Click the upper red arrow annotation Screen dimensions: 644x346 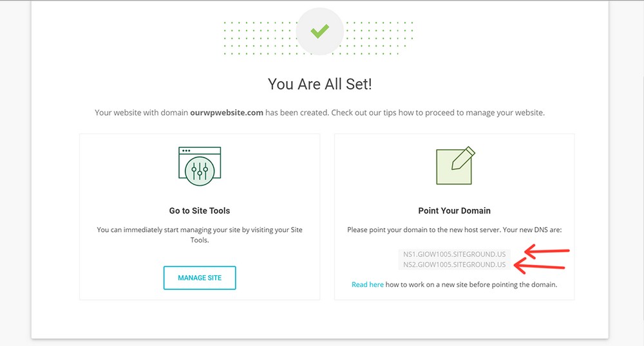(547, 251)
